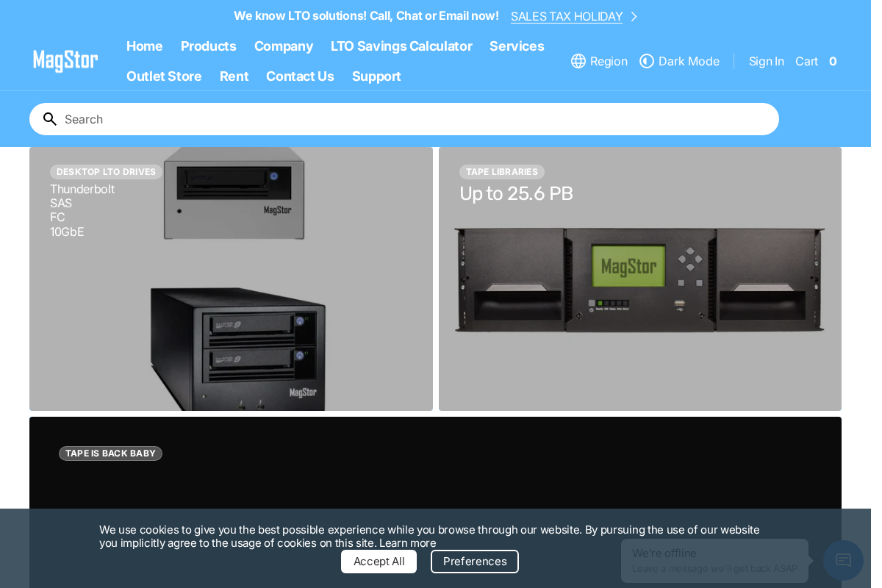The image size is (882, 588).
Task: Open the Cart
Action: point(807,61)
